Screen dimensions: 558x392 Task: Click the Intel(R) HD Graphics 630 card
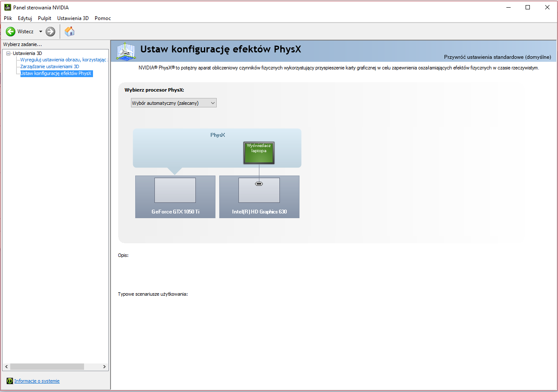coord(259,197)
